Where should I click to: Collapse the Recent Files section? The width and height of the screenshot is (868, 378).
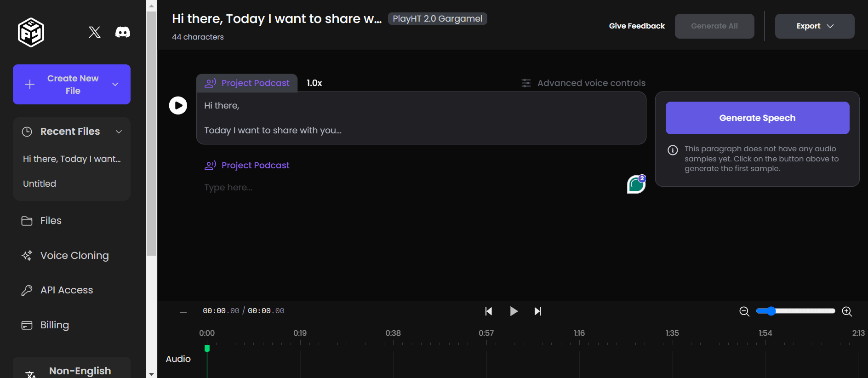tap(119, 132)
